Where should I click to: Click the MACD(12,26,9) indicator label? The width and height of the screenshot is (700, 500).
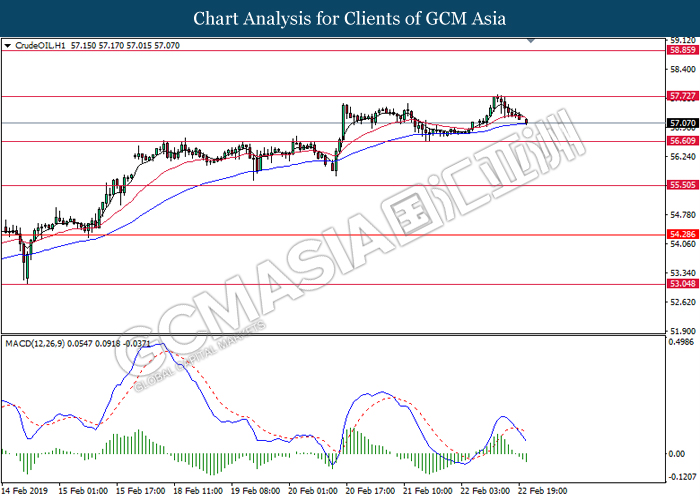point(35,343)
